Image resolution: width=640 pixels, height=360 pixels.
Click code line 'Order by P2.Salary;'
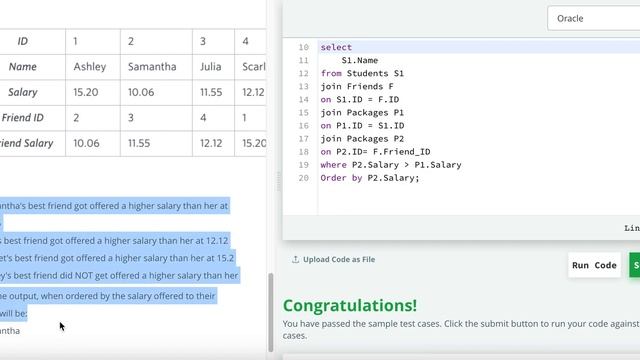(370, 178)
